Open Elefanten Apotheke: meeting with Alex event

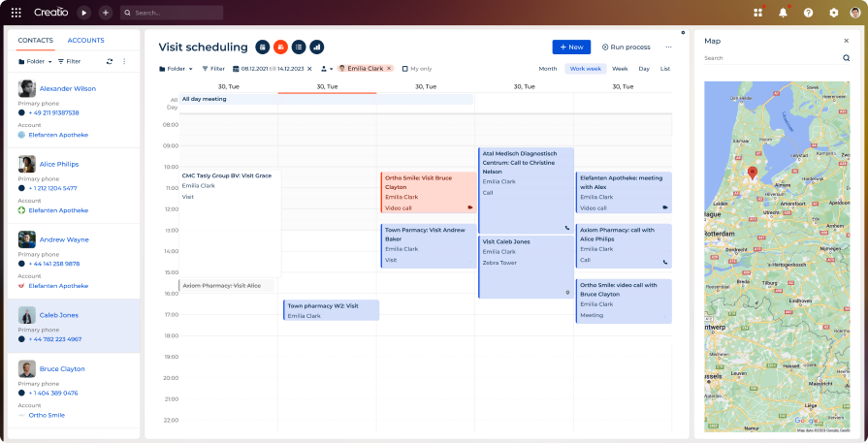point(624,193)
